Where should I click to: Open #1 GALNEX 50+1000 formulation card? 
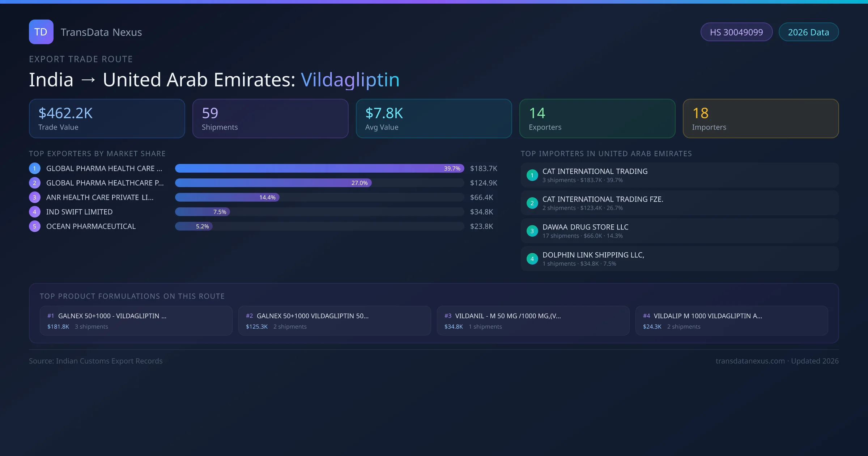coord(136,321)
